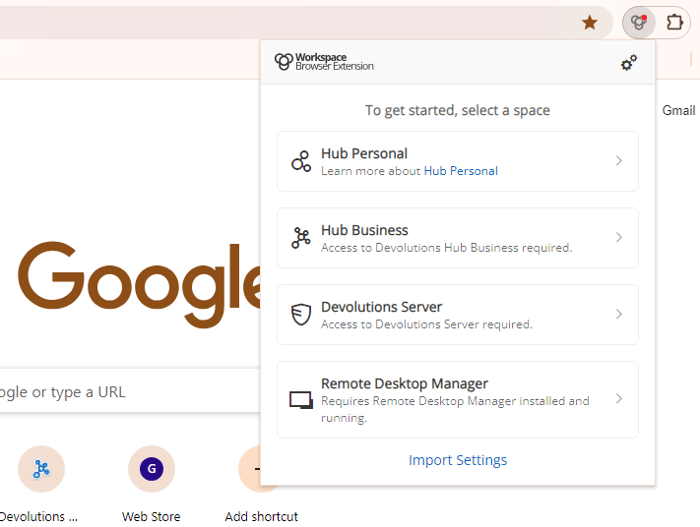Image resolution: width=700 pixels, height=527 pixels.
Task: Click the Devolutions Server shield icon
Action: (x=301, y=315)
